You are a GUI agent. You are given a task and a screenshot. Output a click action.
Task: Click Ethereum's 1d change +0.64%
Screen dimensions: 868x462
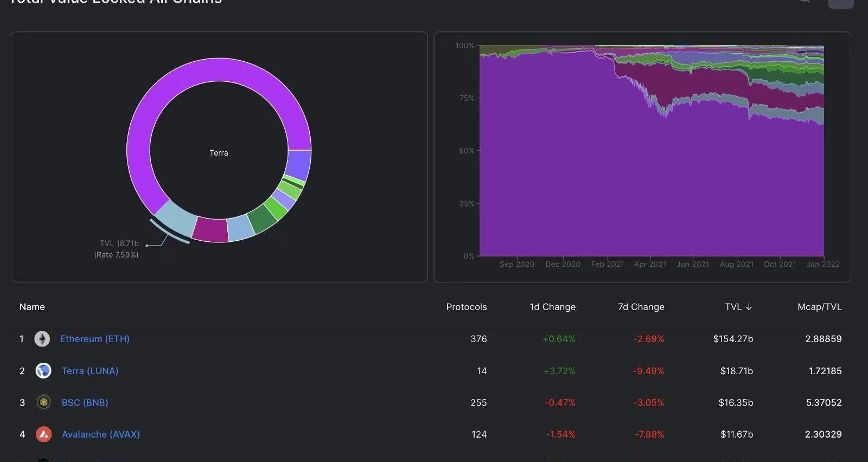[x=559, y=339]
